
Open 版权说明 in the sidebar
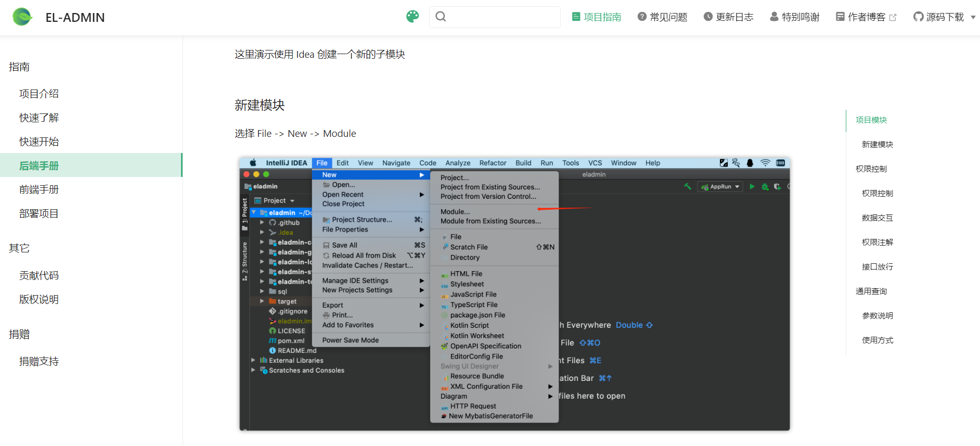[x=39, y=299]
